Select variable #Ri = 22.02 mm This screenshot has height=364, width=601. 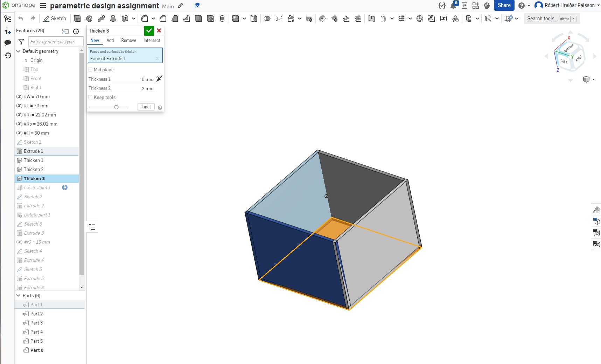(47, 115)
